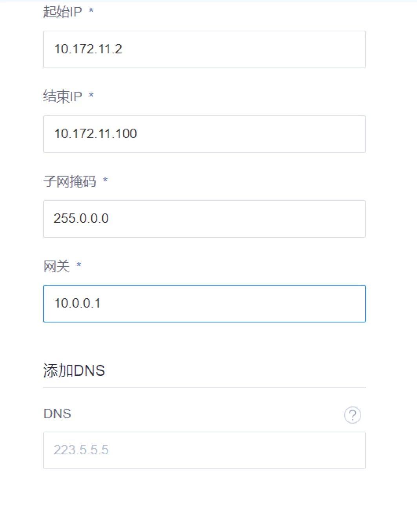This screenshot has width=417, height=532.
Task: Click the 子网掩码 field label
Action: pos(69,181)
